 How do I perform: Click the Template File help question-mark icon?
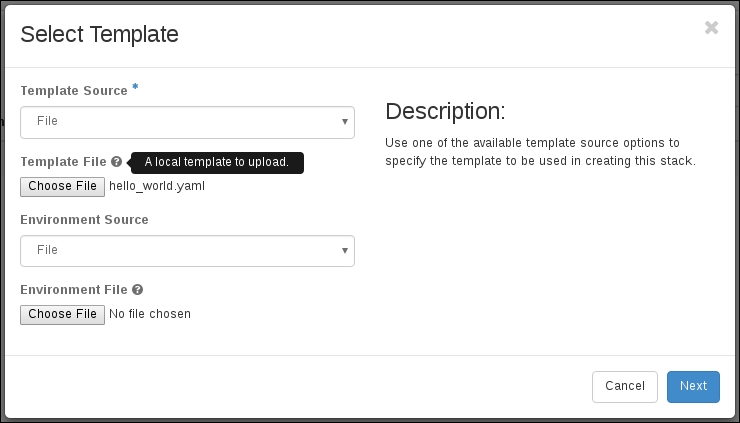tap(117, 162)
